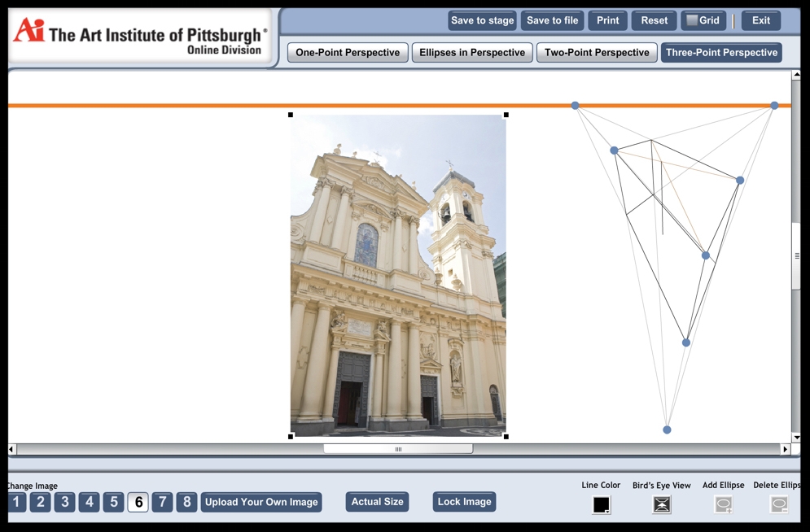Image resolution: width=810 pixels, height=532 pixels.
Task: Choose image number 4
Action: (x=90, y=502)
